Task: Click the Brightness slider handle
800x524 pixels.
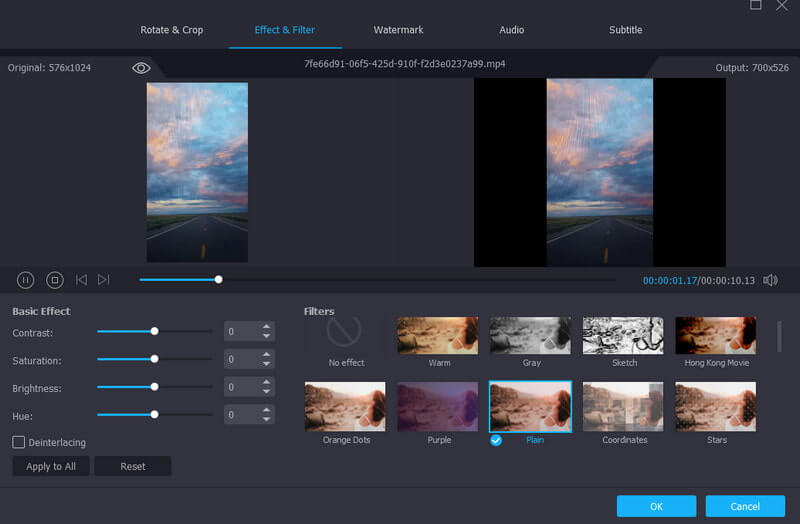Action: coord(154,386)
